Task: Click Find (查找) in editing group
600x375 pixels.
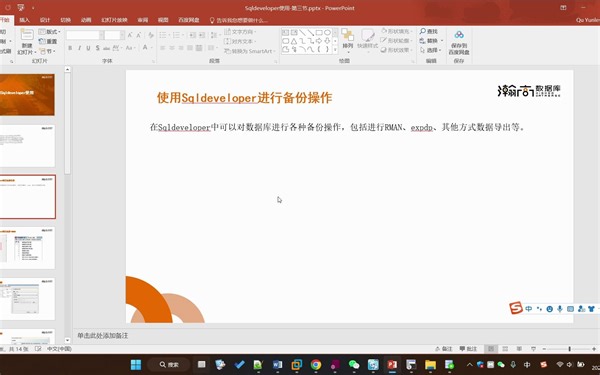Action: 429,31
